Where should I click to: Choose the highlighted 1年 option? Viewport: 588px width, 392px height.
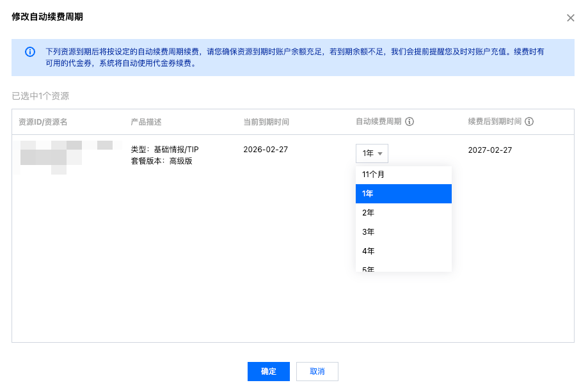(x=403, y=194)
